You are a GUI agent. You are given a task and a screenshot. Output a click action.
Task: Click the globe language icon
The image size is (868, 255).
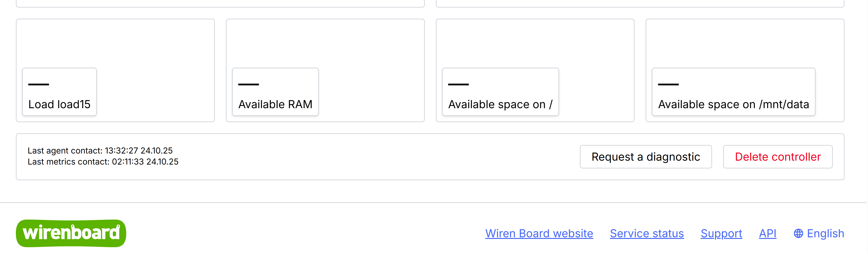tap(798, 233)
